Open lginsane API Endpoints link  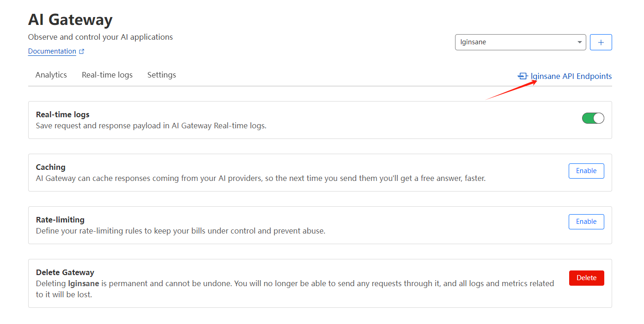pos(571,76)
